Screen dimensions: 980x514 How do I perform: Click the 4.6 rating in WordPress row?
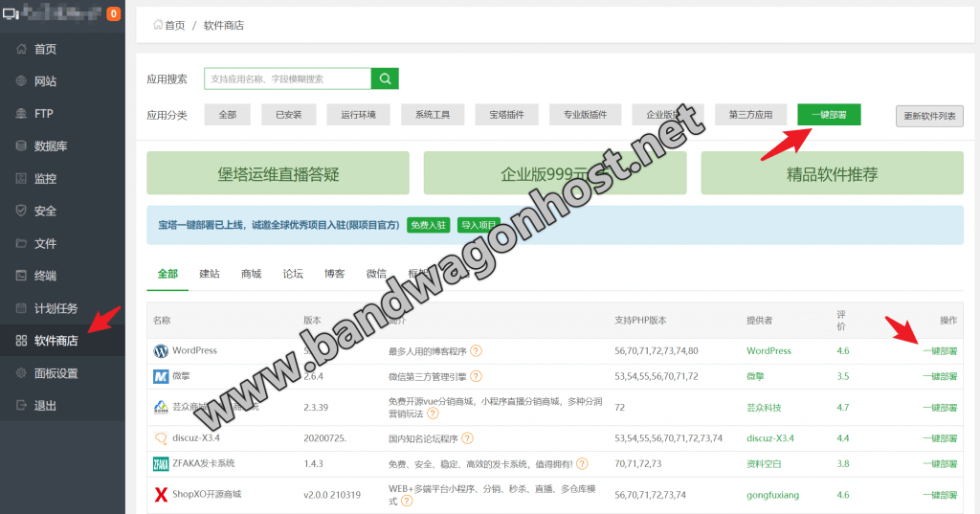pyautogui.click(x=843, y=351)
